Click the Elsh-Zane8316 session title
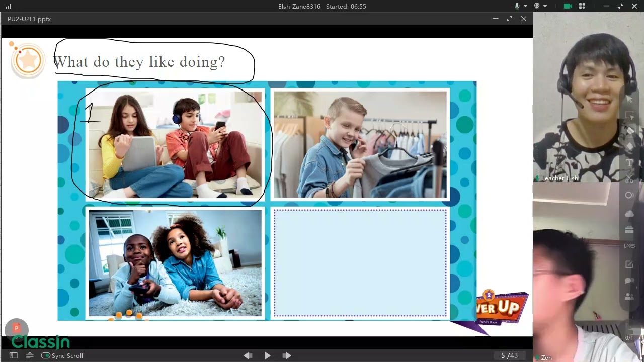 coord(299,6)
